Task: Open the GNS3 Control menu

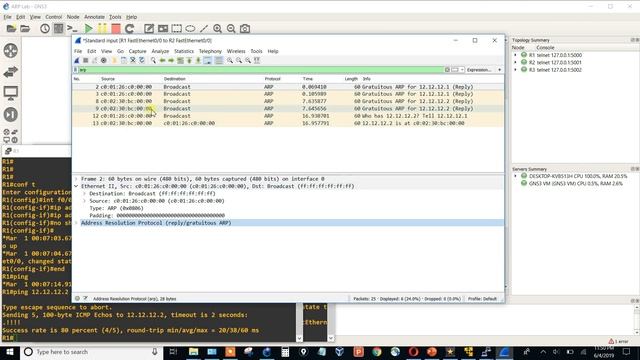Action: coord(53,17)
